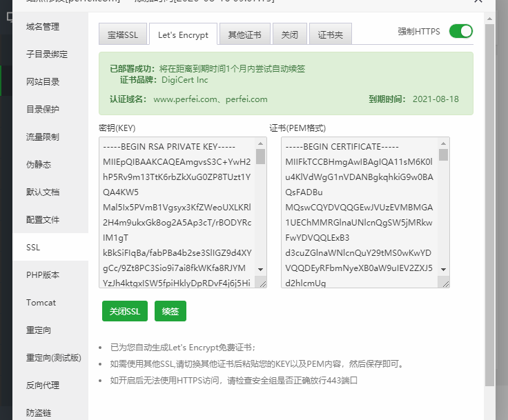The image size is (508, 420).
Task: Open 重定向 in the sidebar
Action: pyautogui.click(x=50, y=330)
